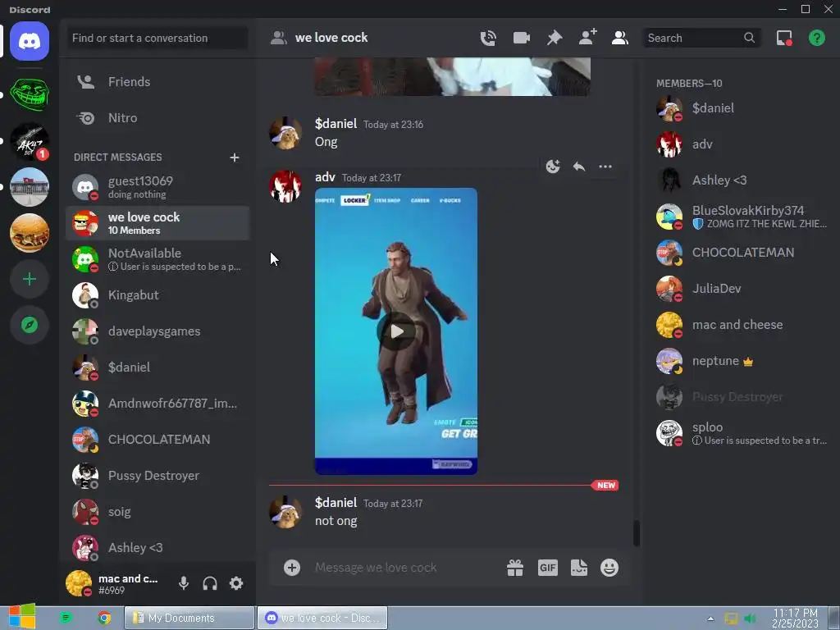Open the green trollface server
This screenshot has height=630, width=840.
click(x=30, y=94)
